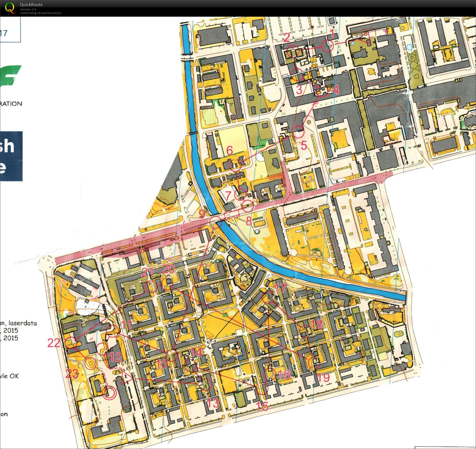476x449 pixels.
Task: Select control number 3 label
Action: point(299,90)
